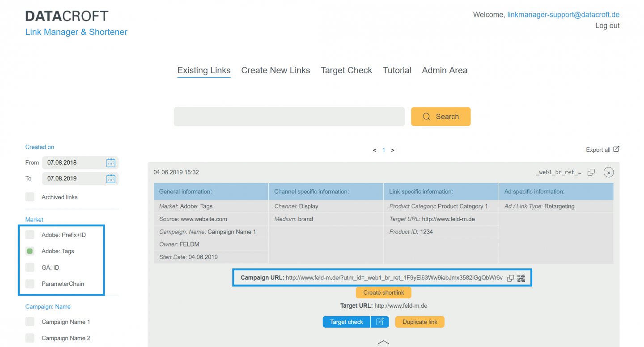Copy the Campaign URL using the copy icon
The height and width of the screenshot is (347, 644).
coord(510,278)
